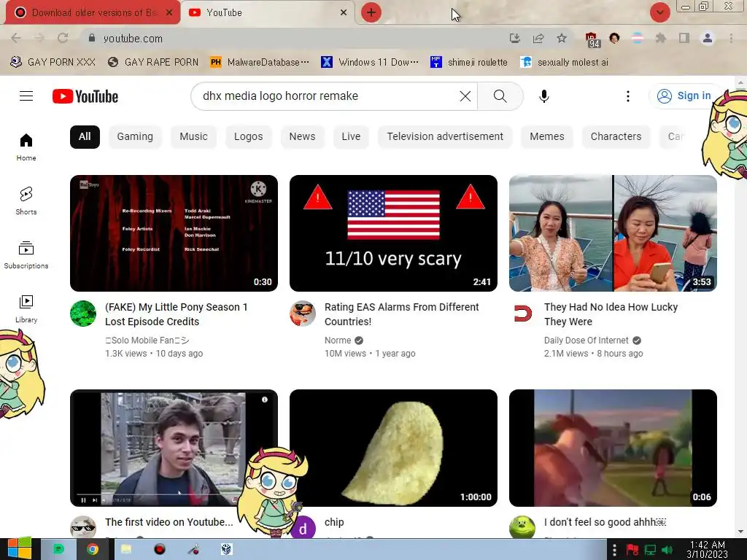Pause the inline video preview
Image resolution: width=747 pixels, height=560 pixels.
pos(83,500)
